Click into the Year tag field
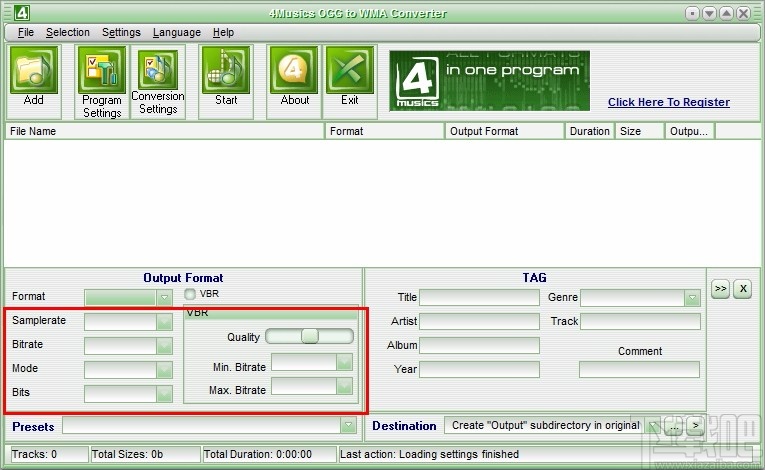Screen dimensions: 765x470 [x=479, y=369]
